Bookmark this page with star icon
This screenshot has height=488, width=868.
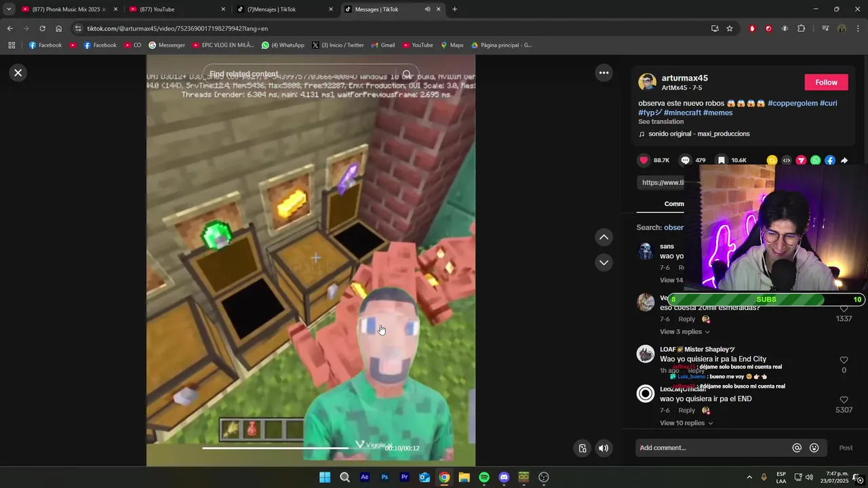[x=730, y=28]
